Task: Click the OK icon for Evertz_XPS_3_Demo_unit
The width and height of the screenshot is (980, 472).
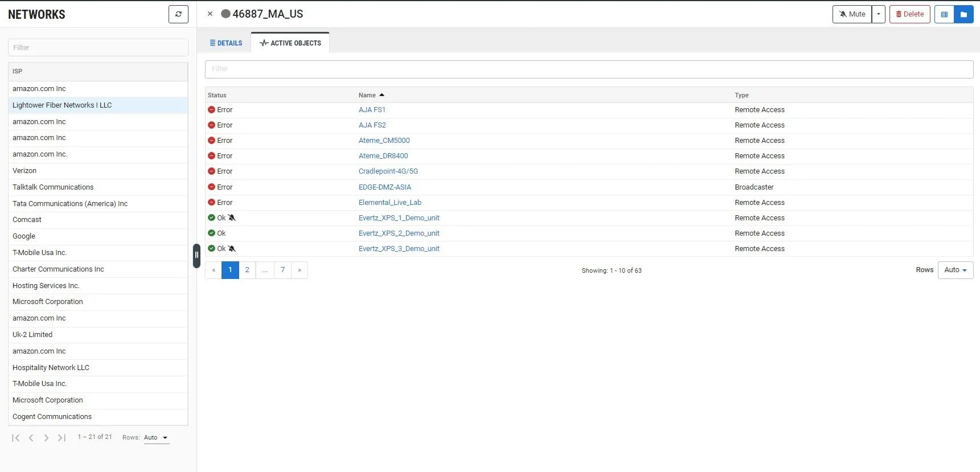Action: tap(211, 248)
